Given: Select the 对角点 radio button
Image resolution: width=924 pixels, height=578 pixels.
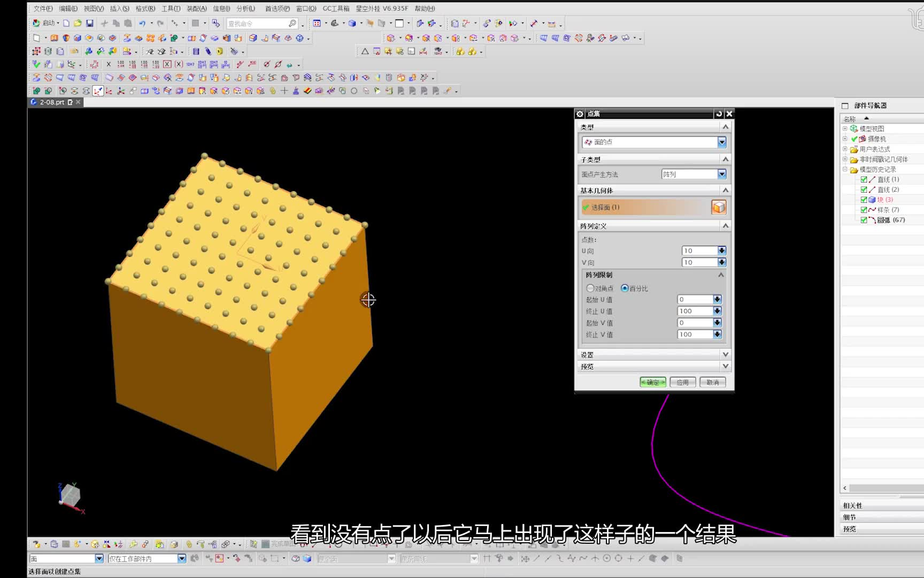Looking at the screenshot, I should click(590, 288).
